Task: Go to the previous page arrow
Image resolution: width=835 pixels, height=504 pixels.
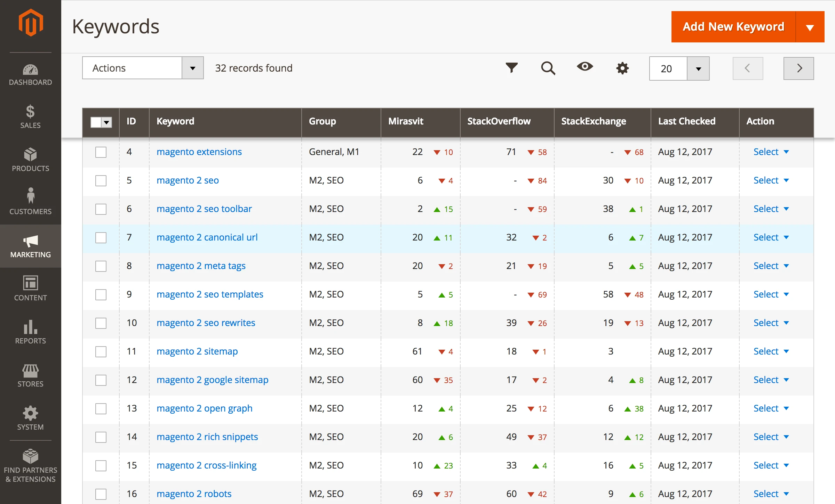Action: tap(748, 68)
